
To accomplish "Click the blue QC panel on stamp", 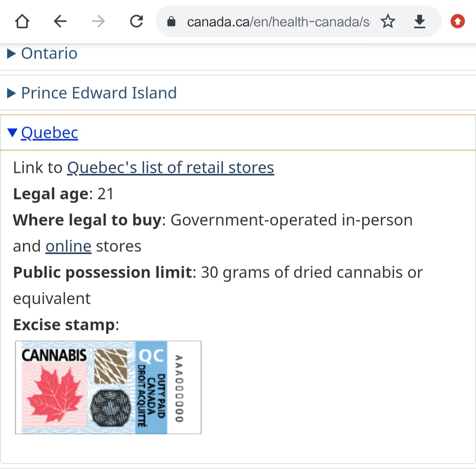I will click(x=151, y=387).
